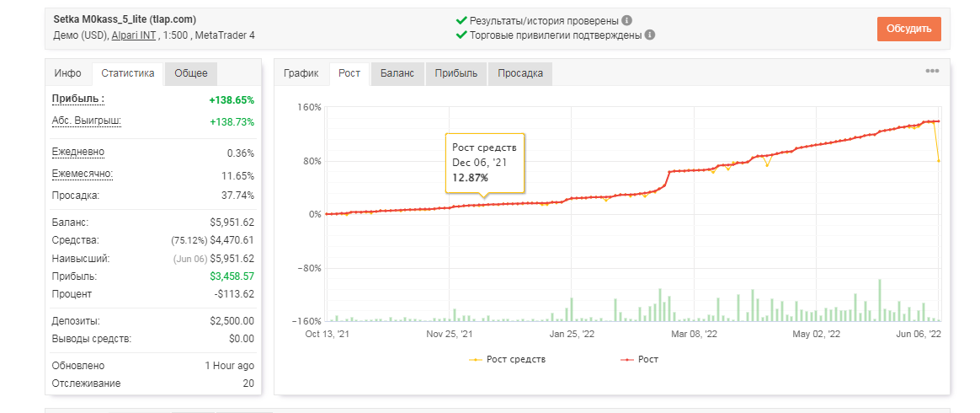Screen dimensions: 980x413
Task: Open the Баланс chart tab
Action: click(x=397, y=73)
